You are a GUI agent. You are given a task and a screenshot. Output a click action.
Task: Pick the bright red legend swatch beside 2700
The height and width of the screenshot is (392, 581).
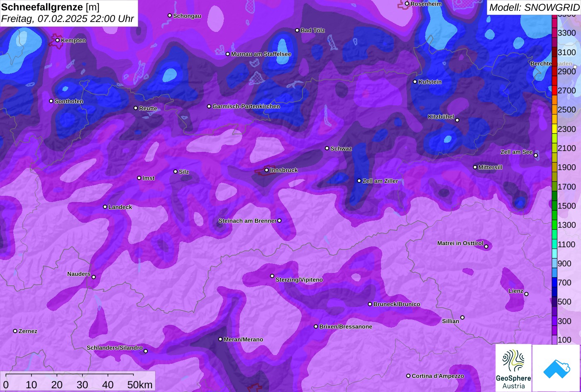pyautogui.click(x=554, y=90)
